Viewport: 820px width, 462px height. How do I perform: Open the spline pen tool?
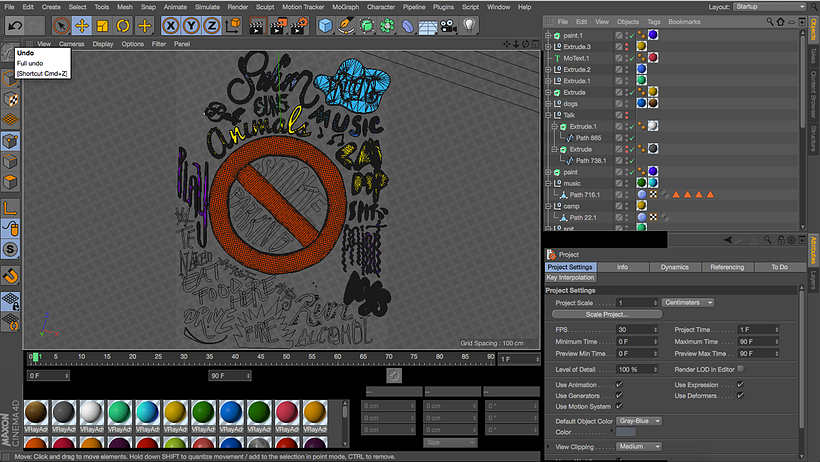tap(346, 25)
